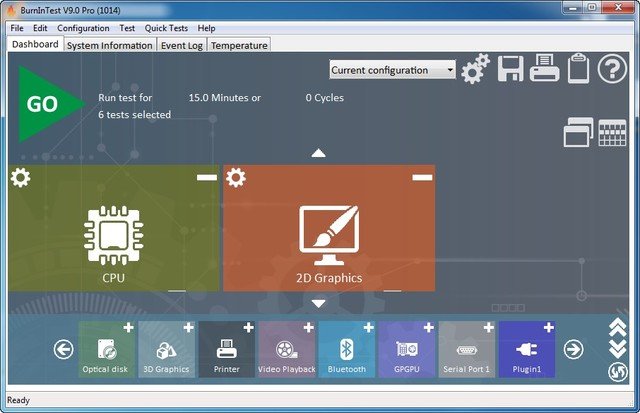Remove CPU test with minus button

207,177
